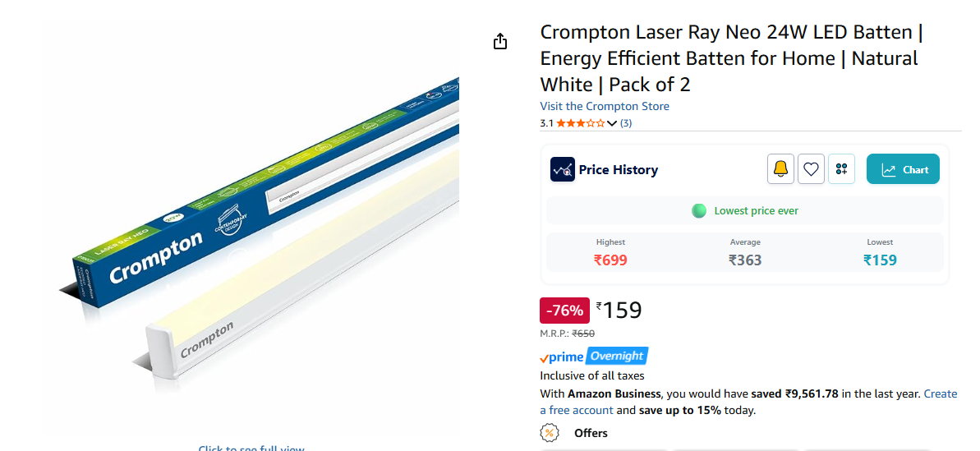Click the star rating icons
The width and height of the screenshot is (980, 451).
point(580,123)
